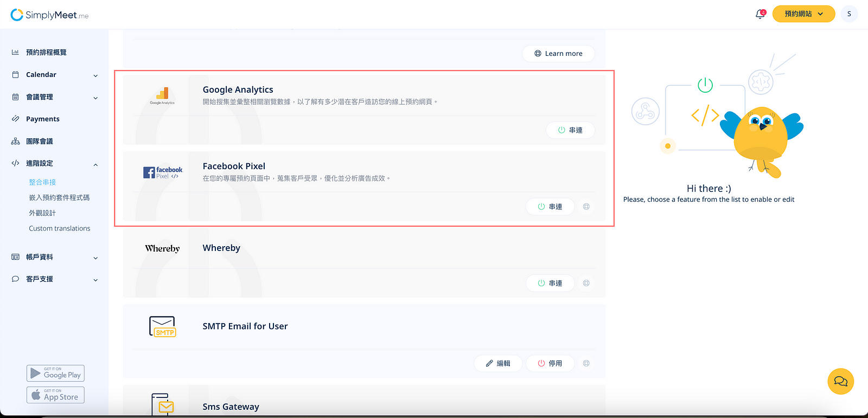The width and height of the screenshot is (868, 418).
Task: Expand the Calendar menu chevron
Action: tap(95, 75)
